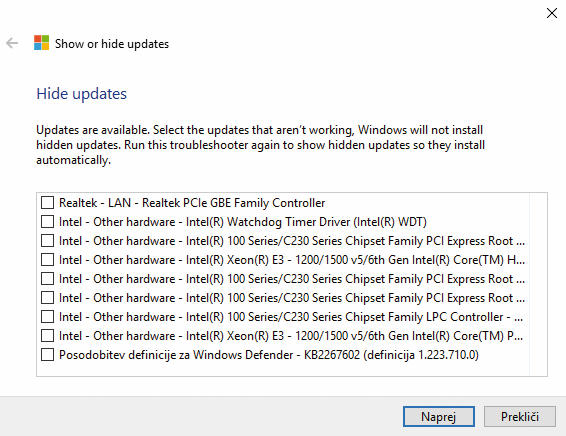Check Realtek PCIe GBE Family Controller update

coord(47,202)
